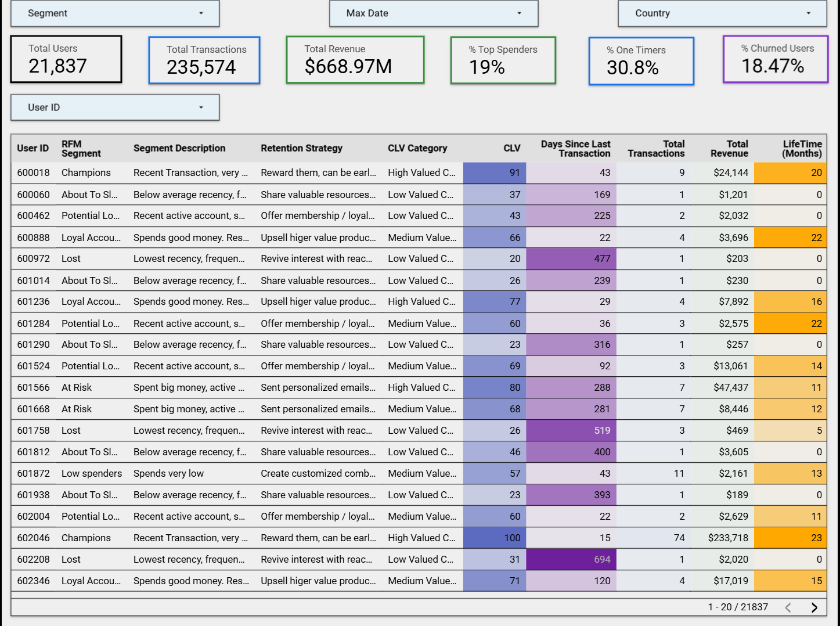Sort by CLV column header

[511, 148]
